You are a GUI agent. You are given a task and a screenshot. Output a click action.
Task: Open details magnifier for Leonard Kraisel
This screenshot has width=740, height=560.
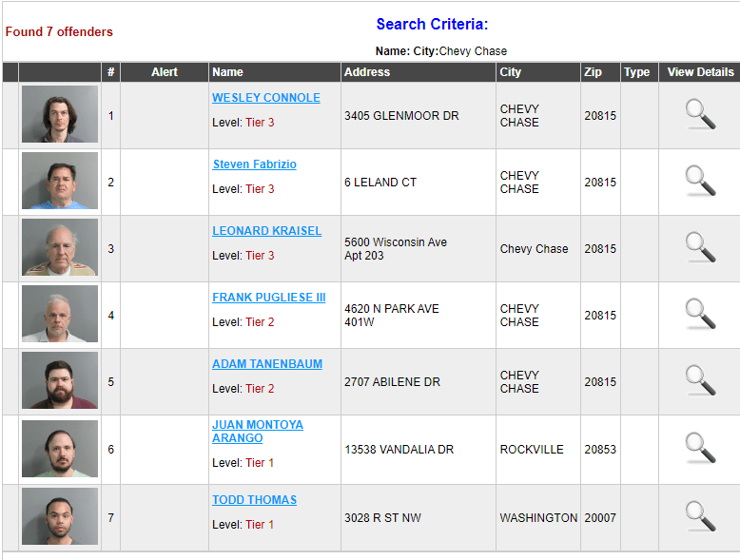point(700,248)
